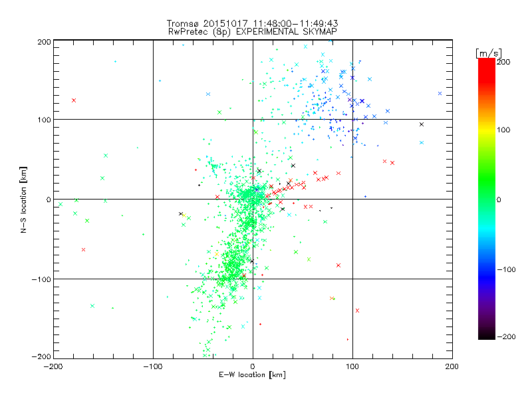The image size is (532, 399).
Task: Click the colorbar scale label -100
Action: coord(506,270)
